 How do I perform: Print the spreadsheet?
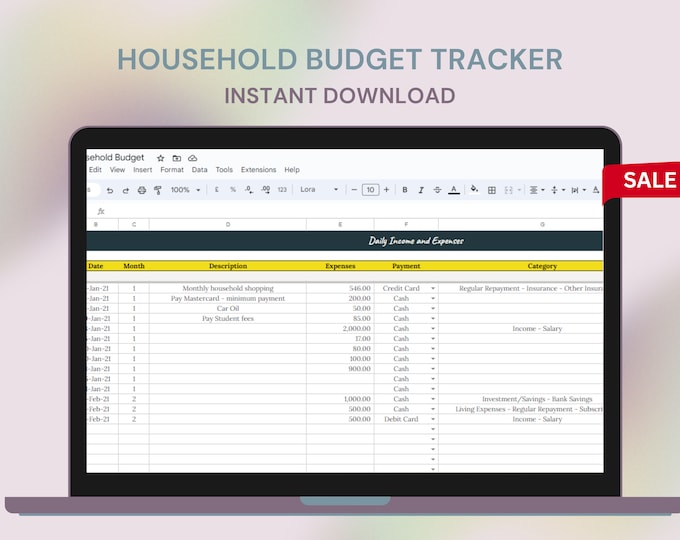[x=142, y=190]
